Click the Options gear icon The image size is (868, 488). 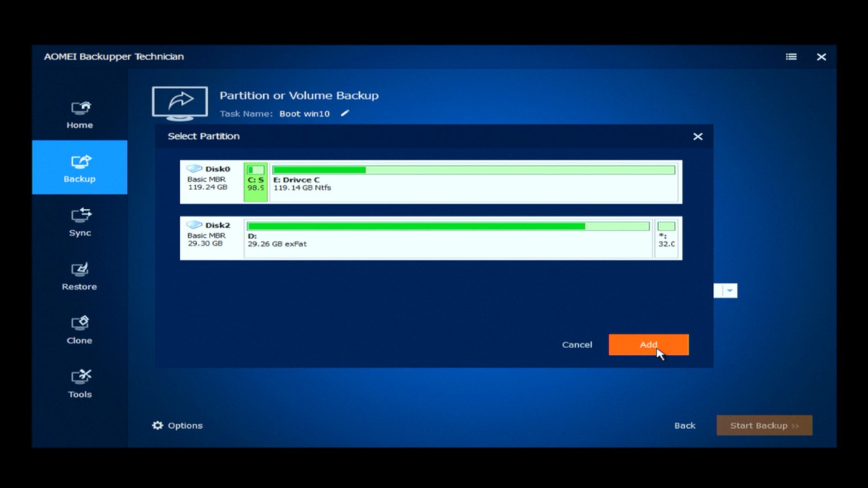point(157,425)
